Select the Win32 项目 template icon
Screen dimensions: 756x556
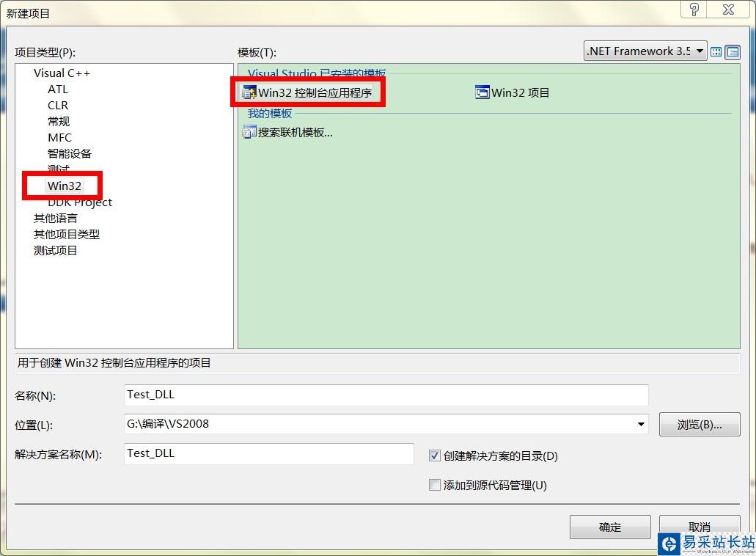(482, 92)
